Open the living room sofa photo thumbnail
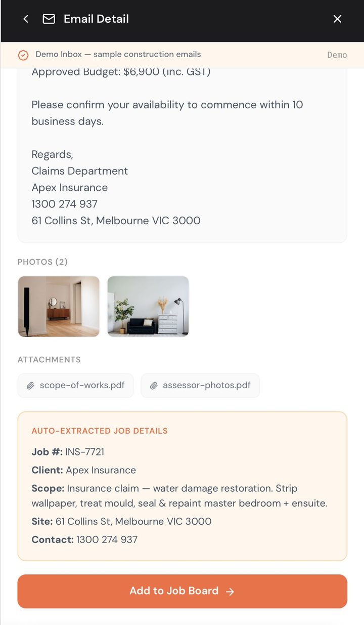Viewport: 364px width, 625px height. [x=148, y=306]
